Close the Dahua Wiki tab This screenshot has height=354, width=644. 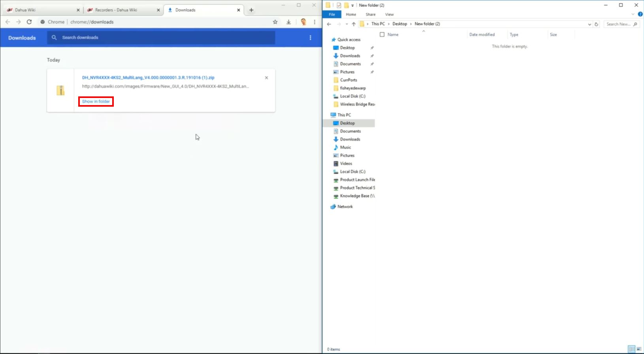tap(78, 10)
